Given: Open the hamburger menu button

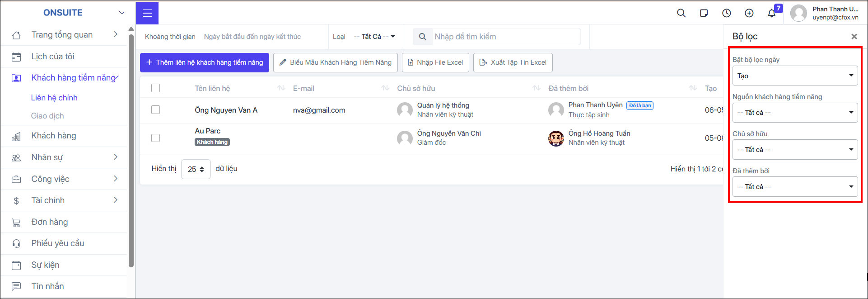Looking at the screenshot, I should [x=147, y=13].
